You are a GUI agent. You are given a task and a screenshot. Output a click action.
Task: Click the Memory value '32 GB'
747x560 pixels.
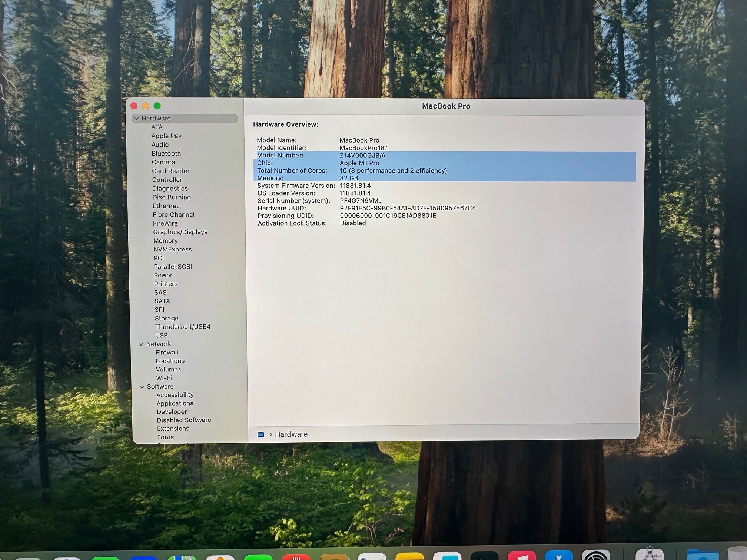(x=349, y=178)
